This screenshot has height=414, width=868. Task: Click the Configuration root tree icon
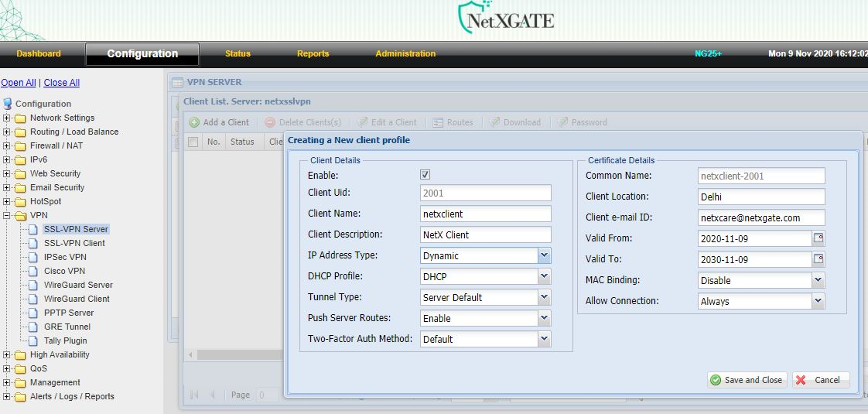(x=8, y=104)
